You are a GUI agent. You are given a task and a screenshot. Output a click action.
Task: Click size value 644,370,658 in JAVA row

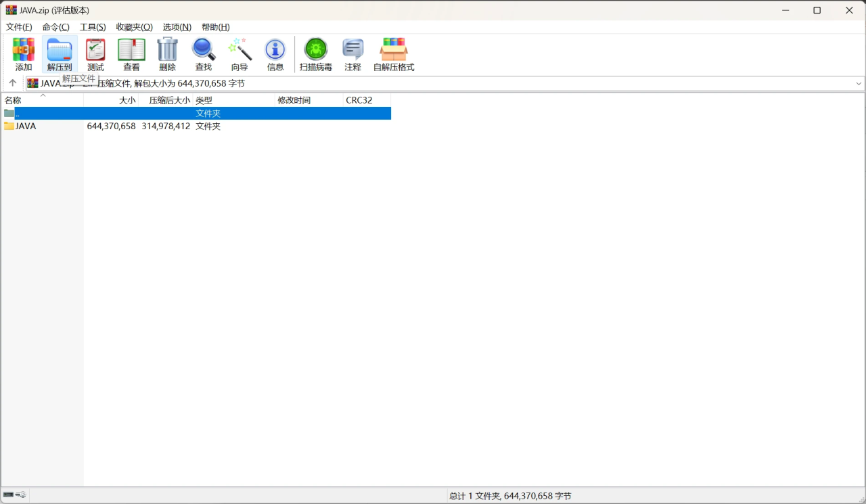click(x=112, y=126)
